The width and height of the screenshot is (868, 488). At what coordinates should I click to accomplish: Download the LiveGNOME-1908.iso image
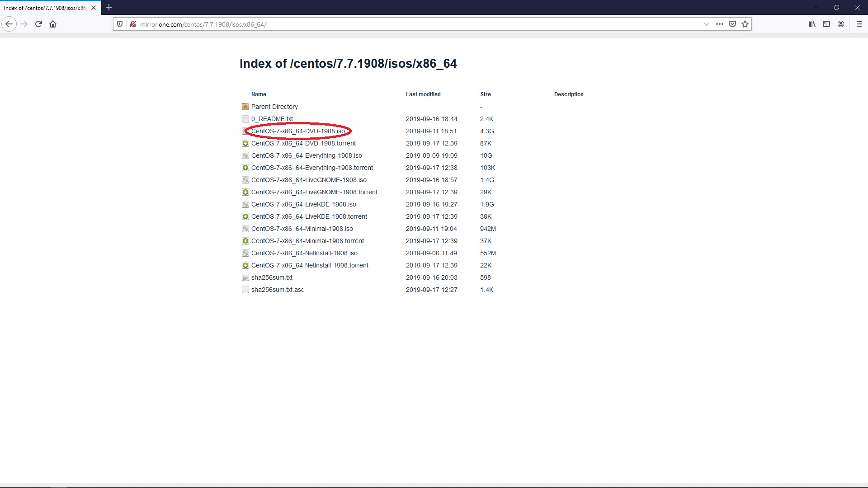pos(309,180)
